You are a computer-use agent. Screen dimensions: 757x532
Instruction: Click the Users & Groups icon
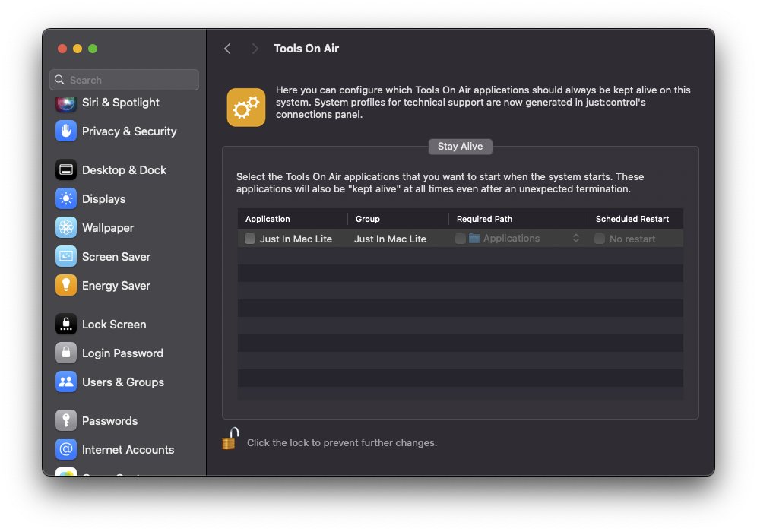point(66,382)
